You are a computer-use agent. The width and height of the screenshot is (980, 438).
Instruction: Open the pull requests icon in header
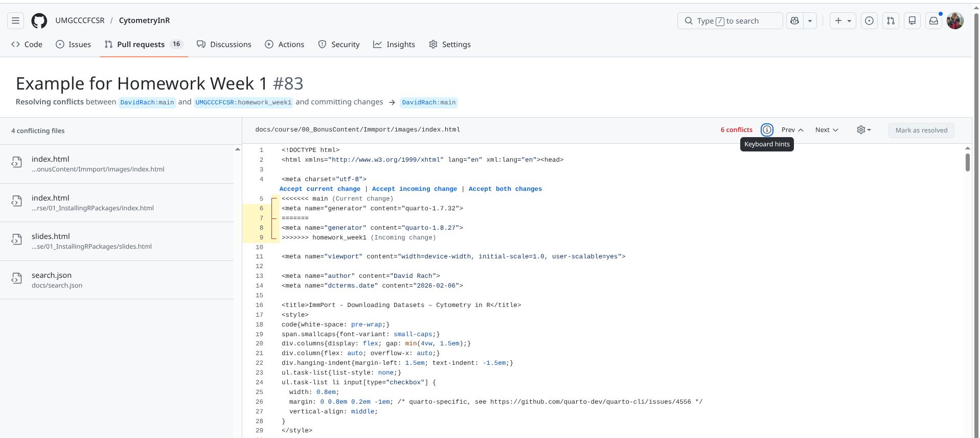click(x=891, y=20)
